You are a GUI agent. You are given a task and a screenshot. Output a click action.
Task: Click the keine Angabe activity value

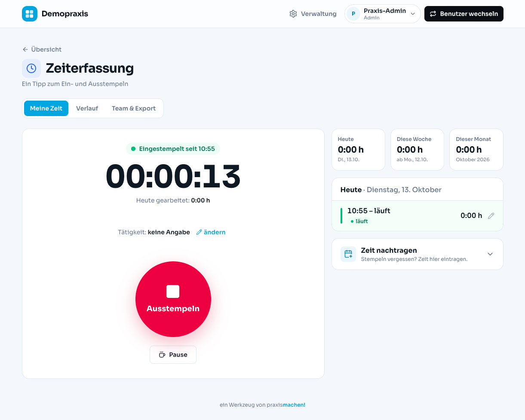point(169,232)
